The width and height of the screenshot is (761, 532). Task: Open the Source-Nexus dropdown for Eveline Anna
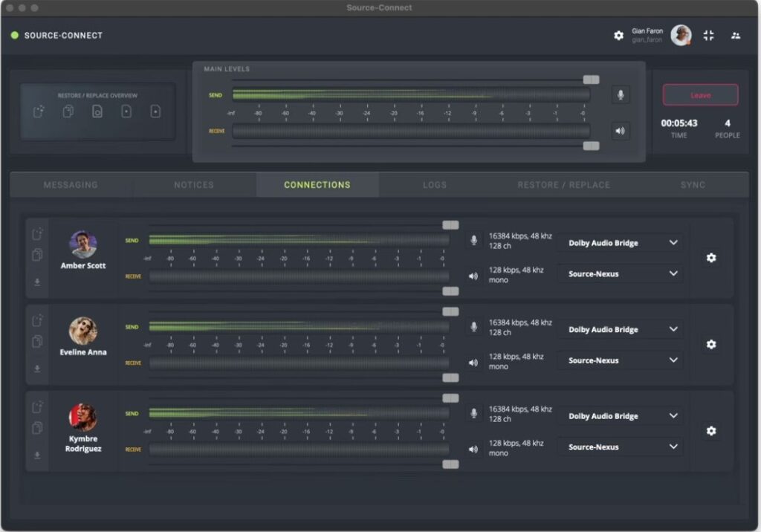620,360
